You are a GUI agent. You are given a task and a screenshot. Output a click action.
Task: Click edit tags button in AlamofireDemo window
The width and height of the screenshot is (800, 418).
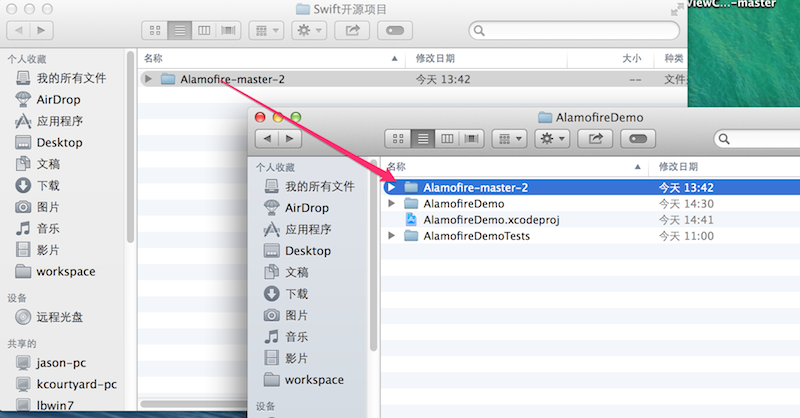(638, 139)
